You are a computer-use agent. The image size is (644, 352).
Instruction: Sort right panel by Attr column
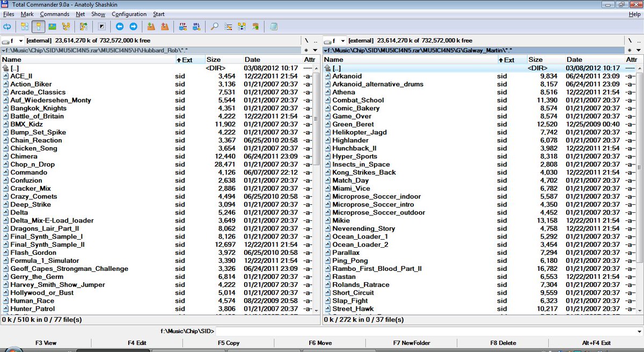tap(633, 60)
